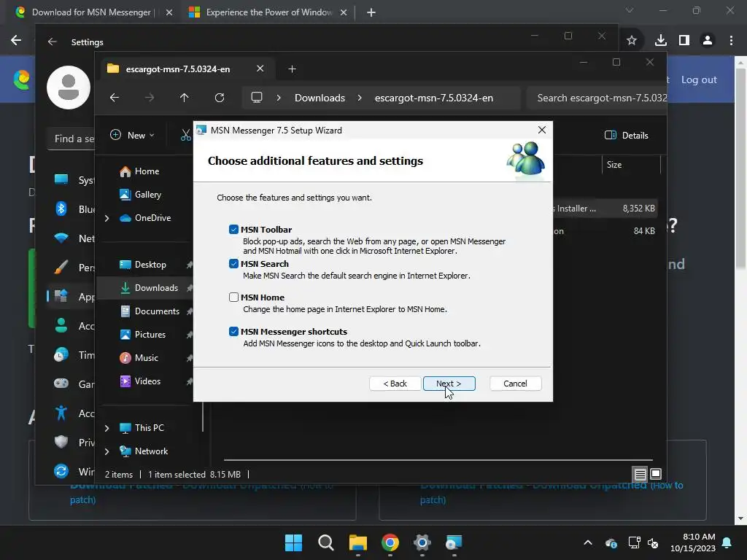The width and height of the screenshot is (747, 560).
Task: Toggle the Details pane button
Action: click(x=626, y=135)
